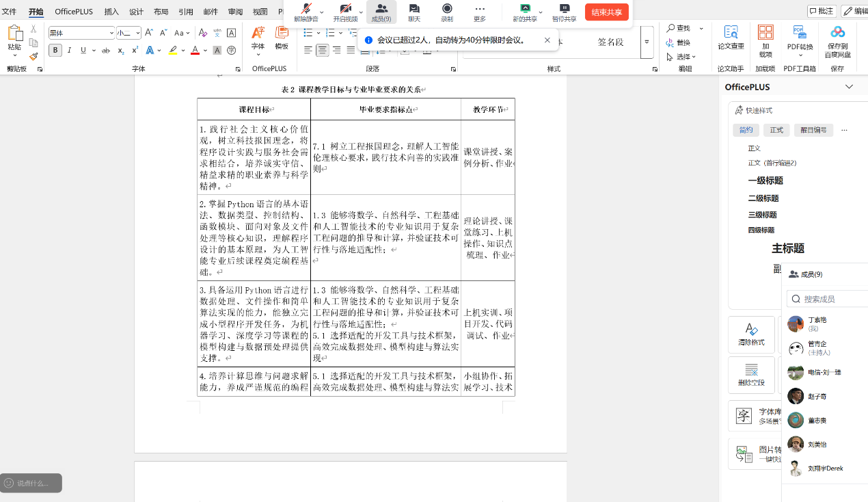Click 清除格式 in OfficePLUS pane
The image size is (868, 502).
[x=751, y=334]
